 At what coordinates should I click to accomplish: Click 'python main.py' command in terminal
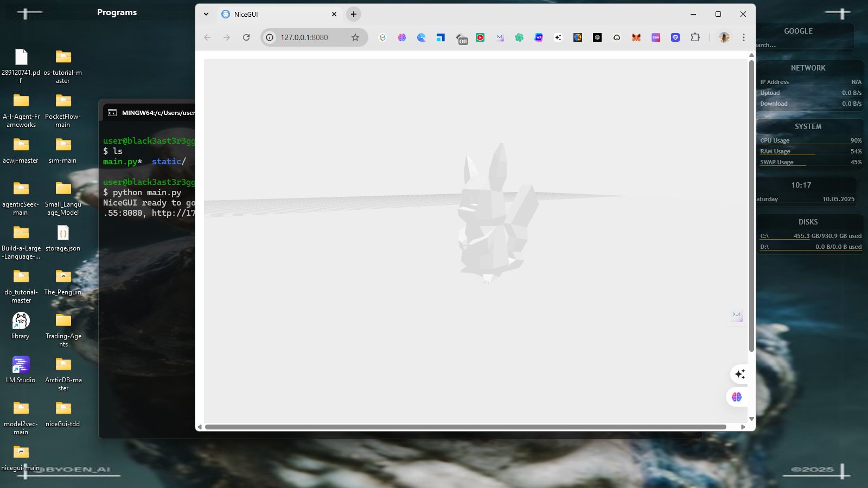point(147,192)
